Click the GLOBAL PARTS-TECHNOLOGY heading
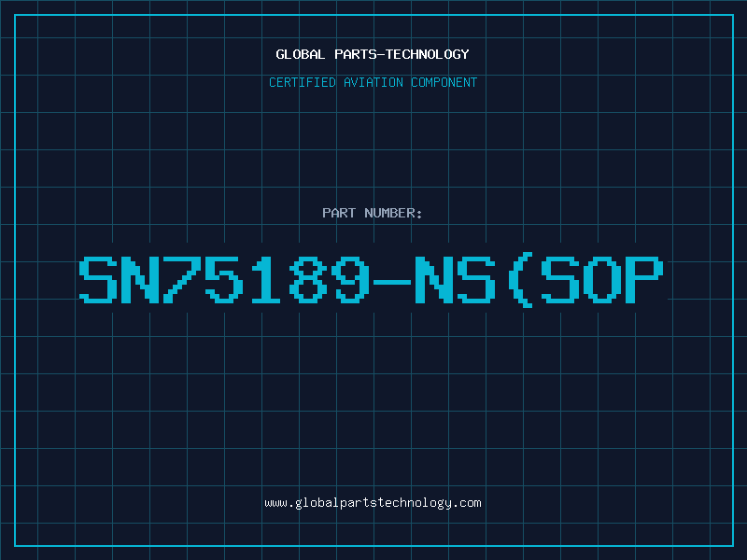This screenshot has width=747, height=560. point(373,54)
